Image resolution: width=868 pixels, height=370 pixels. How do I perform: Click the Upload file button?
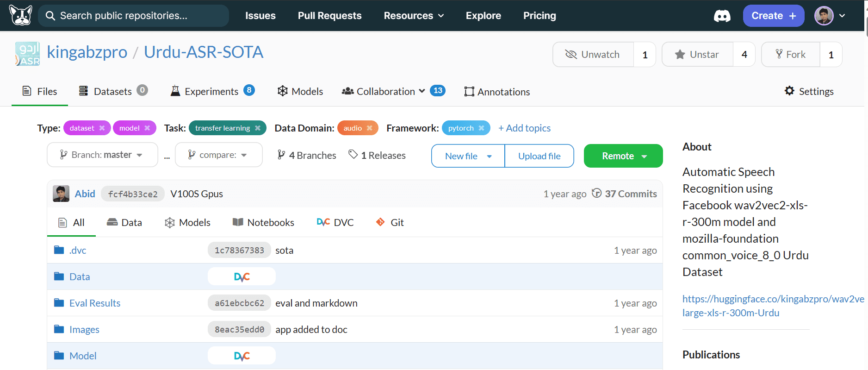tap(539, 156)
